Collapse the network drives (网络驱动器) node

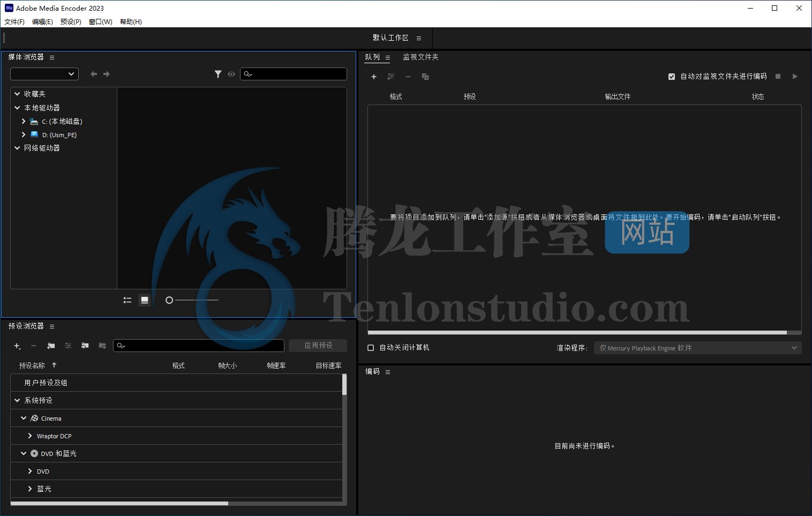point(17,148)
